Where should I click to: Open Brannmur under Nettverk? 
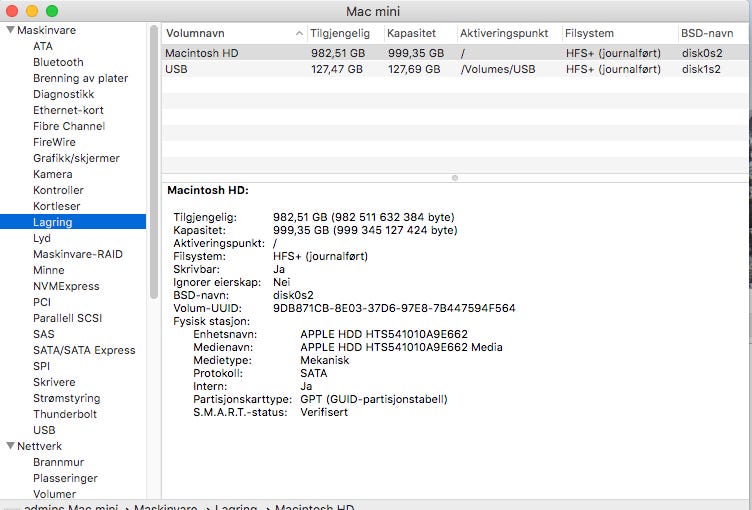point(59,462)
